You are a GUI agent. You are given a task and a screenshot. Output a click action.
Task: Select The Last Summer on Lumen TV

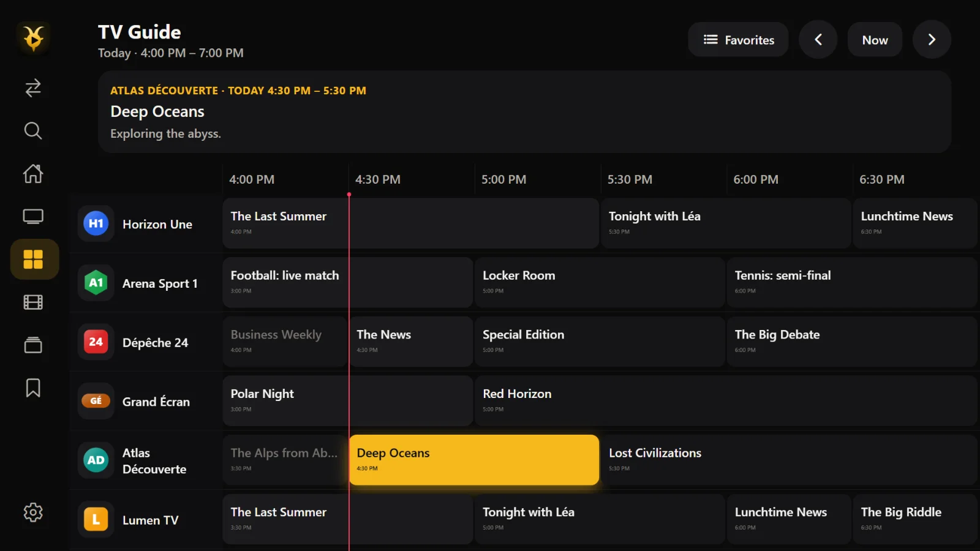coord(348,519)
